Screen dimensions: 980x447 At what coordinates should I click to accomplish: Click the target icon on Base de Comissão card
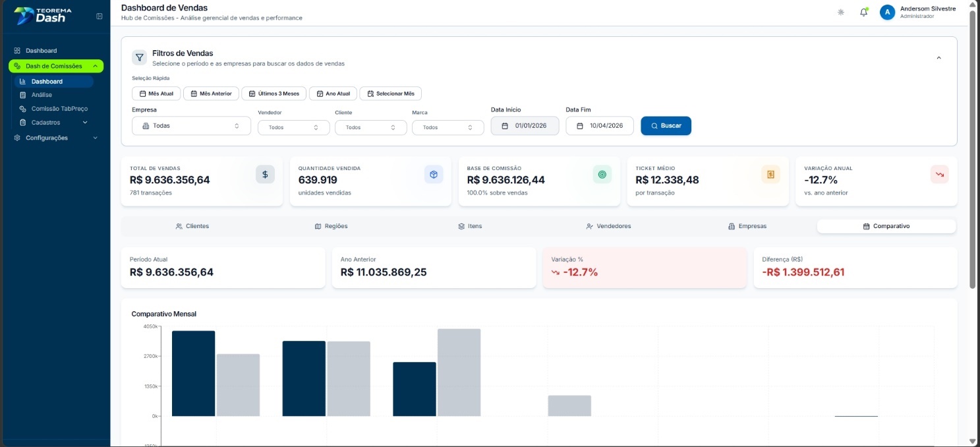coord(602,174)
